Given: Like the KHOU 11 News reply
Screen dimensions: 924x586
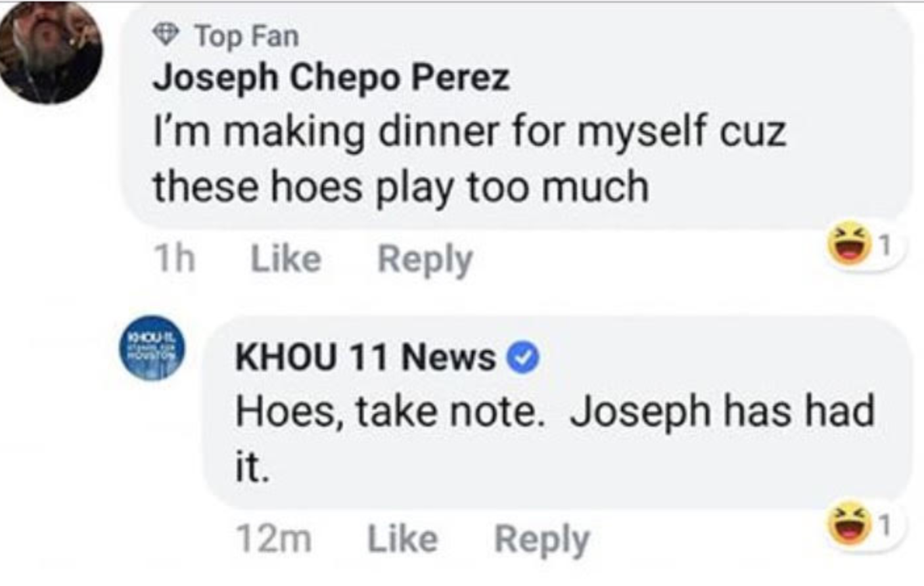Looking at the screenshot, I should click(402, 539).
